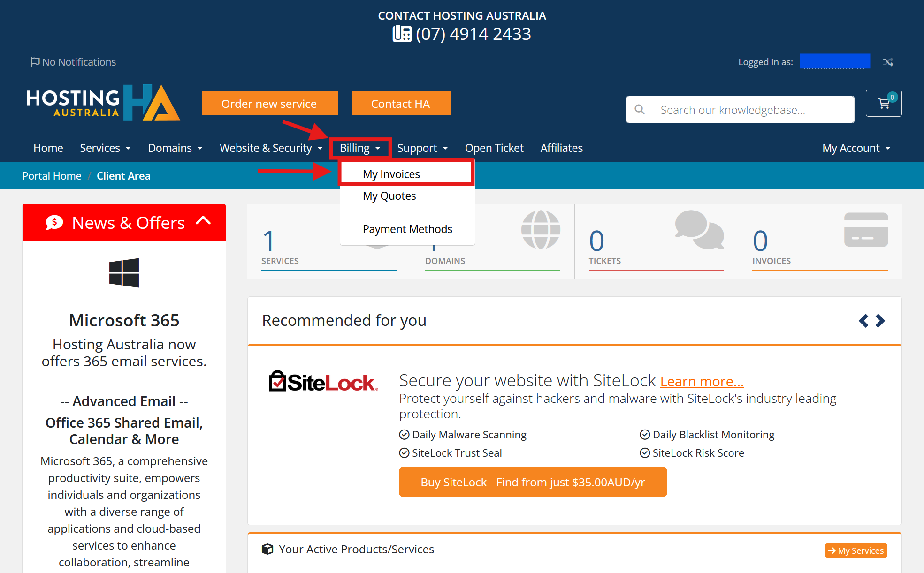The width and height of the screenshot is (924, 573).
Task: Click the Hosting Australia logo
Action: pyautogui.click(x=103, y=102)
